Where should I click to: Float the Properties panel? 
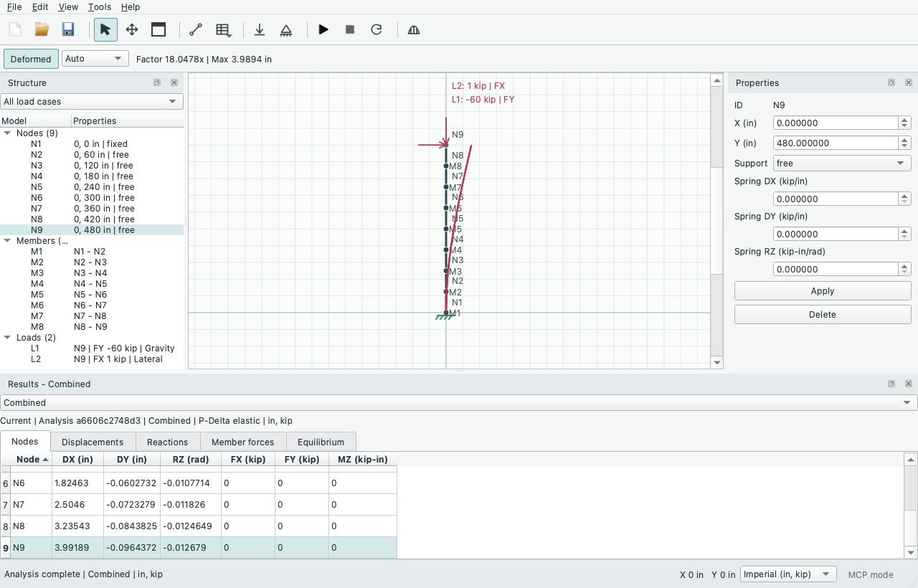(x=891, y=82)
